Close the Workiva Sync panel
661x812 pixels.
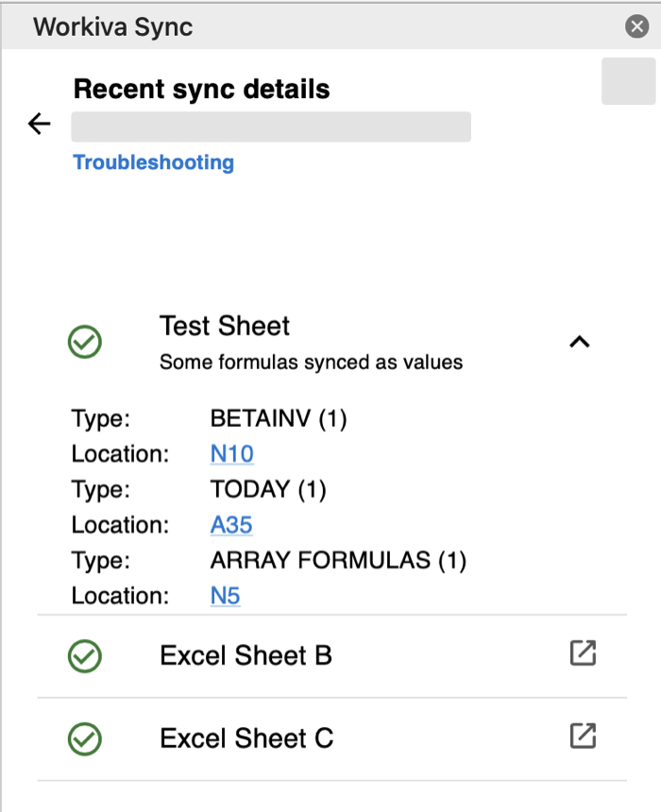tap(636, 26)
